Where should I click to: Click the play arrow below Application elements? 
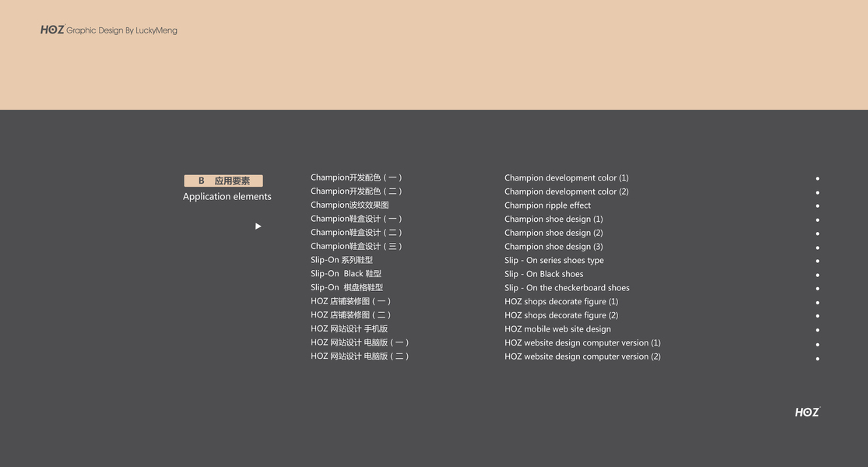(258, 226)
